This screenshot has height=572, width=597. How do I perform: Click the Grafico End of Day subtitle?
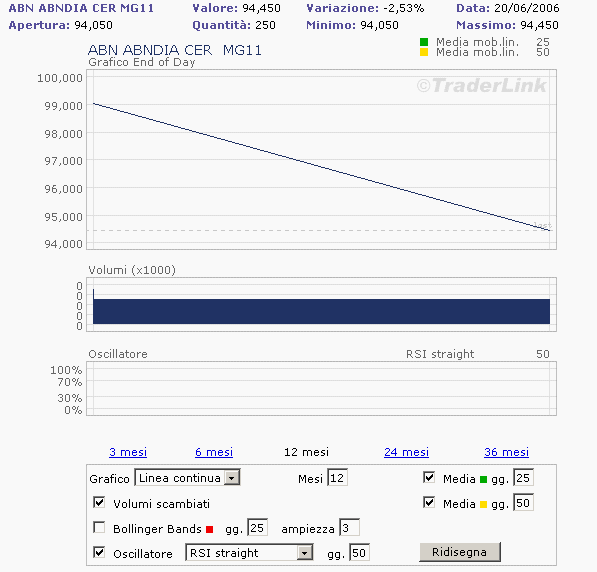[x=142, y=62]
